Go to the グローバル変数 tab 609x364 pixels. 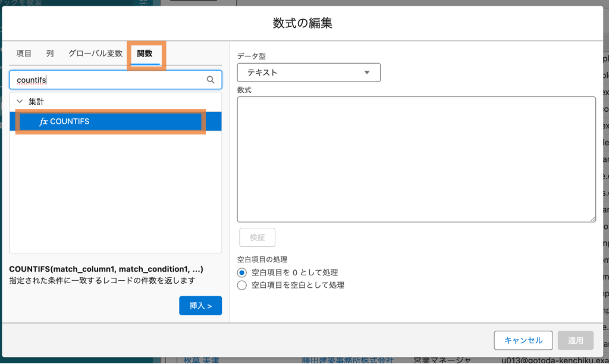tap(95, 54)
